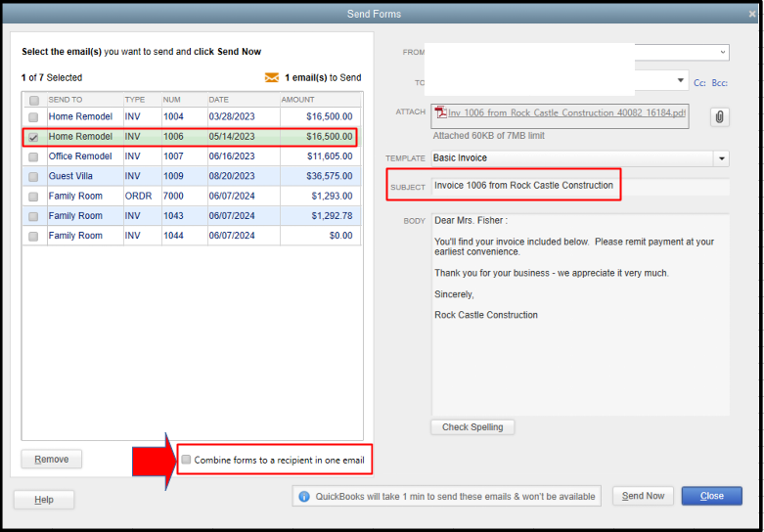The image size is (764, 532).
Task: Click the ORDR type cell
Action: [142, 196]
